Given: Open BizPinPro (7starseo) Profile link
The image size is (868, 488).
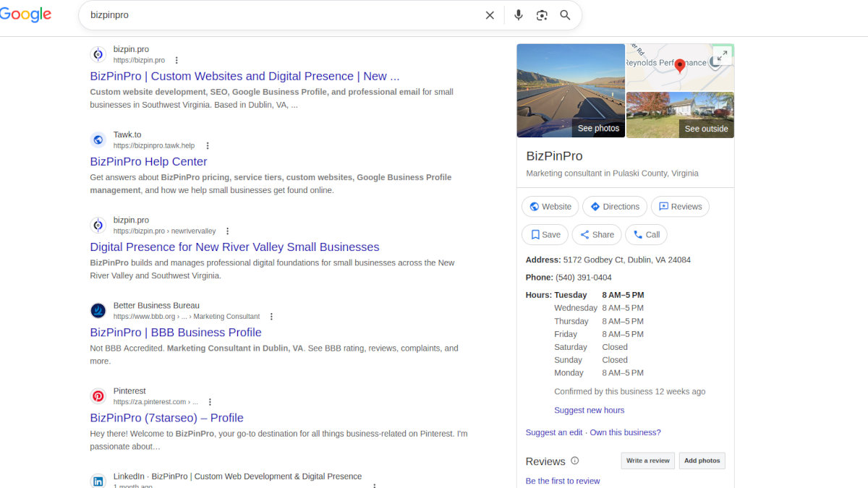Looking at the screenshot, I should tap(166, 417).
